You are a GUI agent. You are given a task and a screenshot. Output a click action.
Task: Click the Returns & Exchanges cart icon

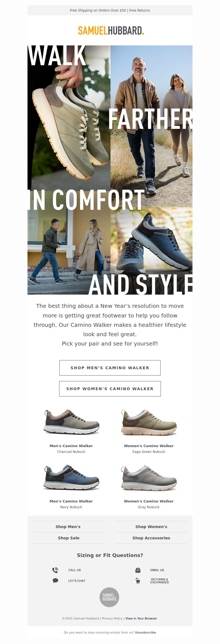[138, 581]
